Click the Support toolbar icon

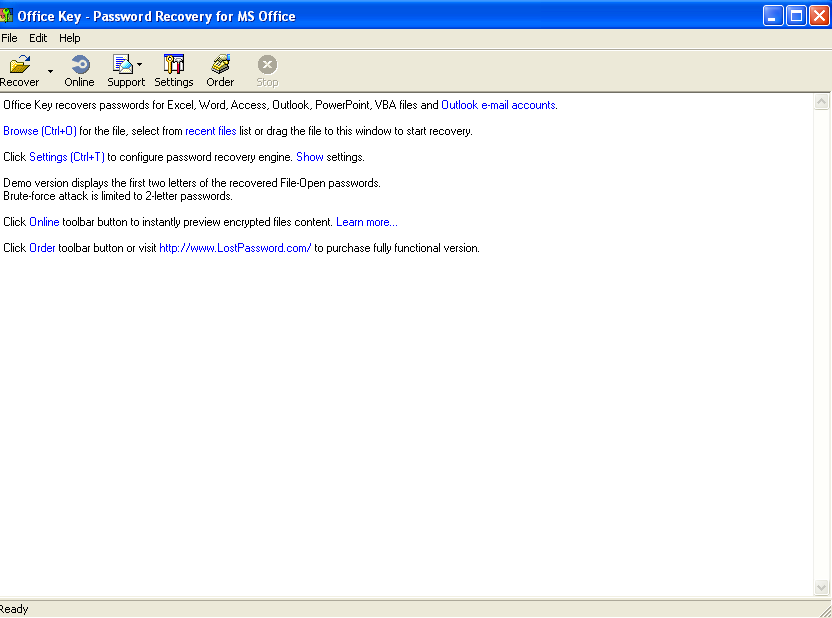123,65
